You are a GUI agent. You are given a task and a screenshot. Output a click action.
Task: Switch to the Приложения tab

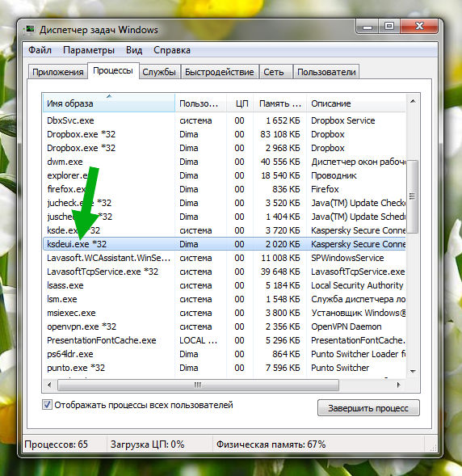coord(58,72)
